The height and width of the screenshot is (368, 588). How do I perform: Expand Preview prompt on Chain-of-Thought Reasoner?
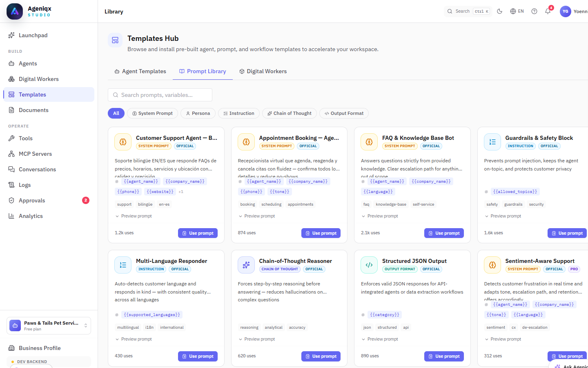(257, 339)
